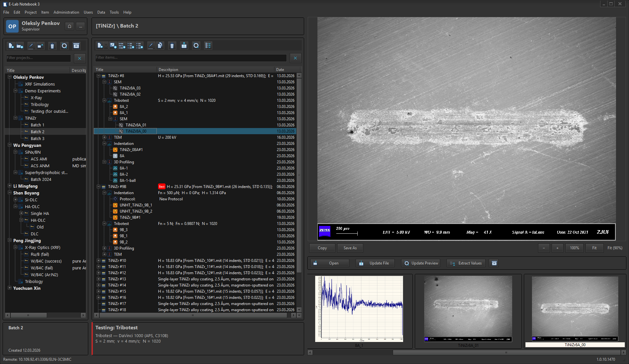Collapse the Wu Pengyuan project node
This screenshot has width=629, height=364.
coord(10,145)
